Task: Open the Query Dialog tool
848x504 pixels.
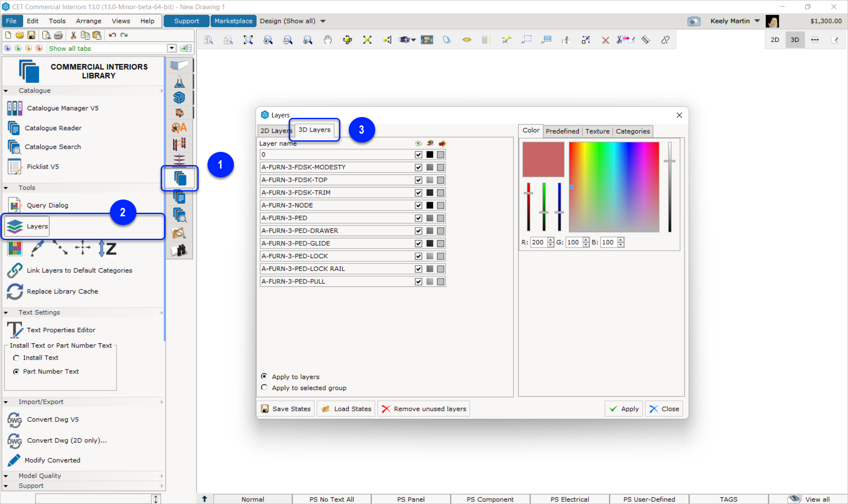Action: click(48, 205)
